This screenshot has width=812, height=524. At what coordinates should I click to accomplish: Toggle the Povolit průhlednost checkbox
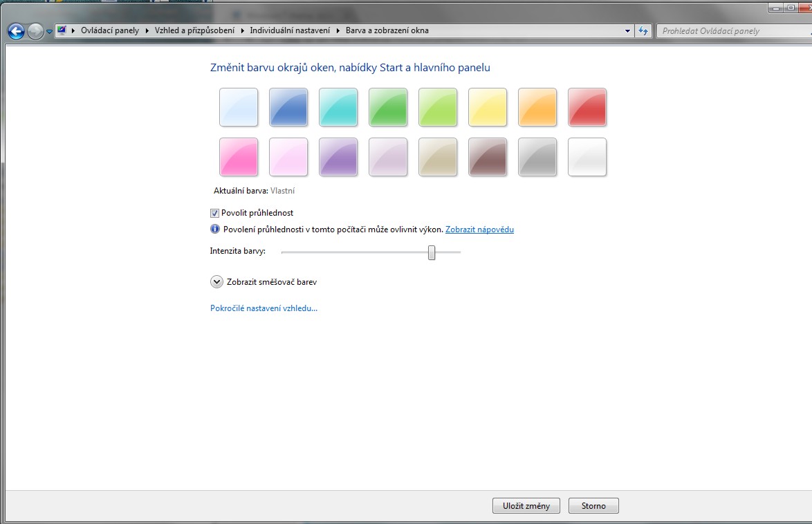[x=214, y=213]
